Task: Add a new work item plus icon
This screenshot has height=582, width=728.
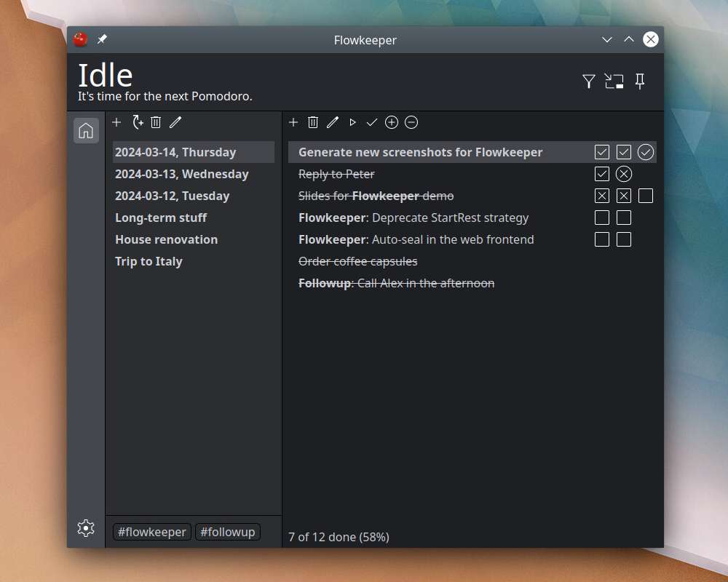Action: [x=293, y=122]
